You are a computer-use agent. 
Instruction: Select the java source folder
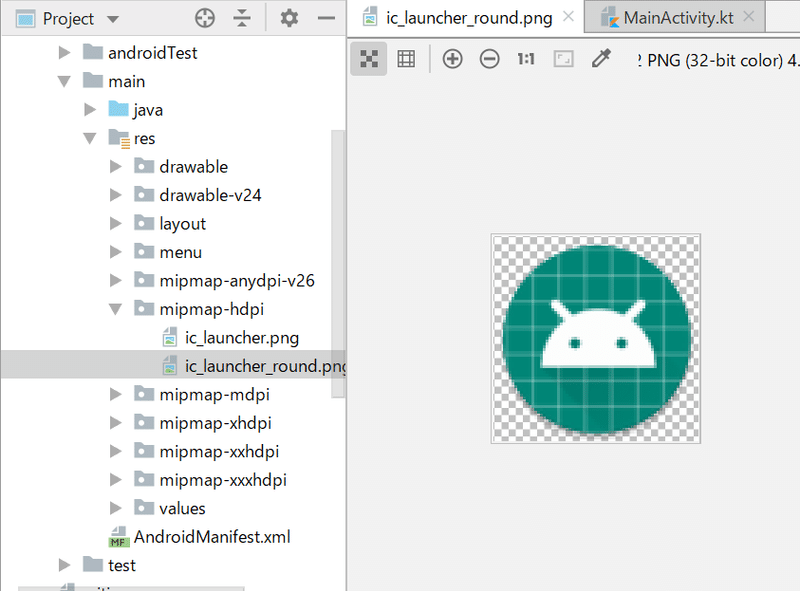point(148,110)
